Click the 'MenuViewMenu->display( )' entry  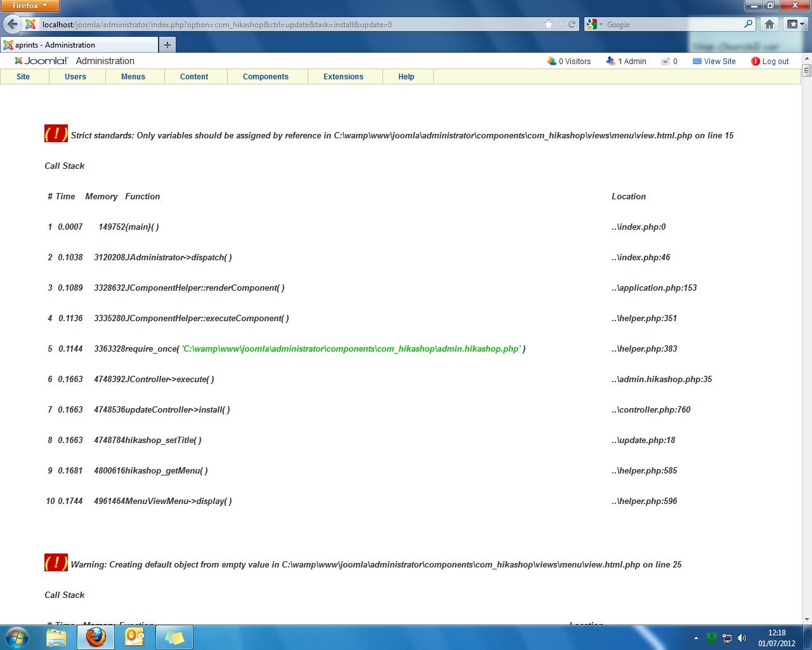[x=179, y=501]
